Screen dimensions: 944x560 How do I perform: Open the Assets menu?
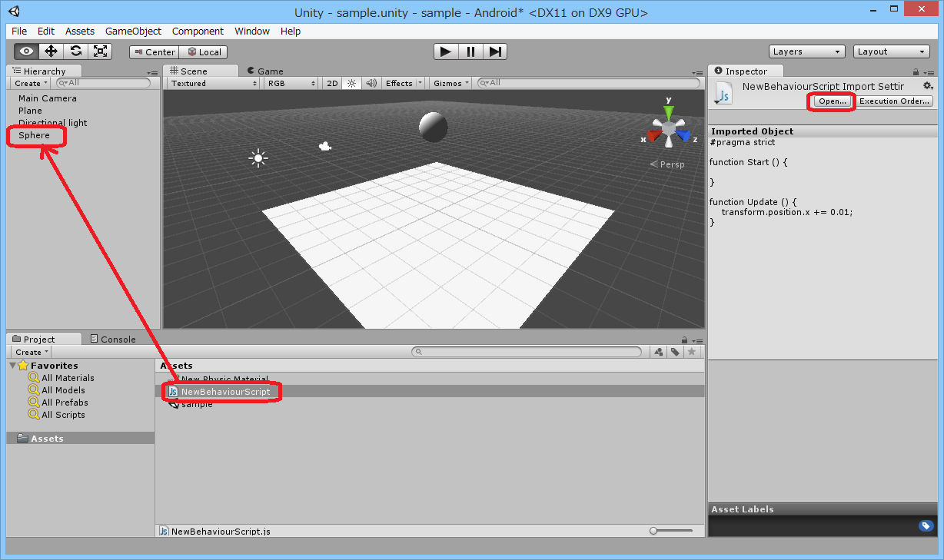tap(80, 31)
